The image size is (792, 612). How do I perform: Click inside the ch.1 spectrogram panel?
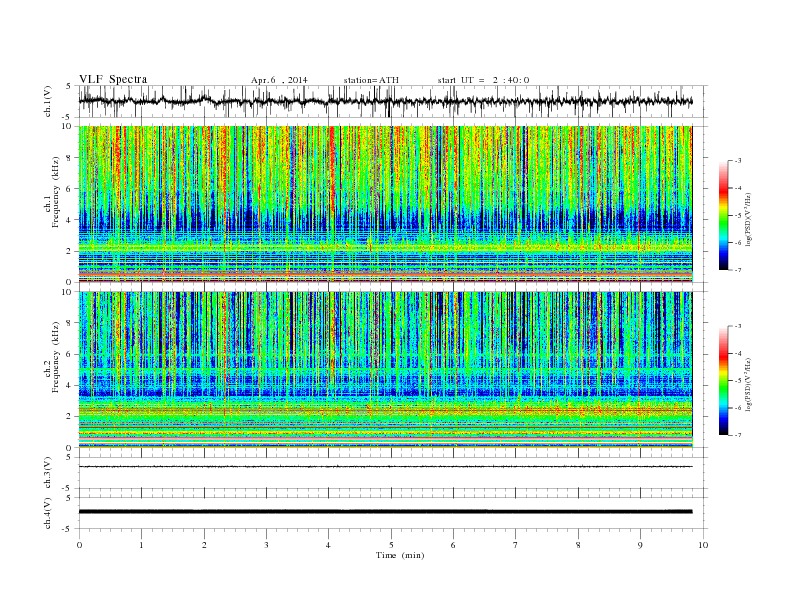click(385, 204)
